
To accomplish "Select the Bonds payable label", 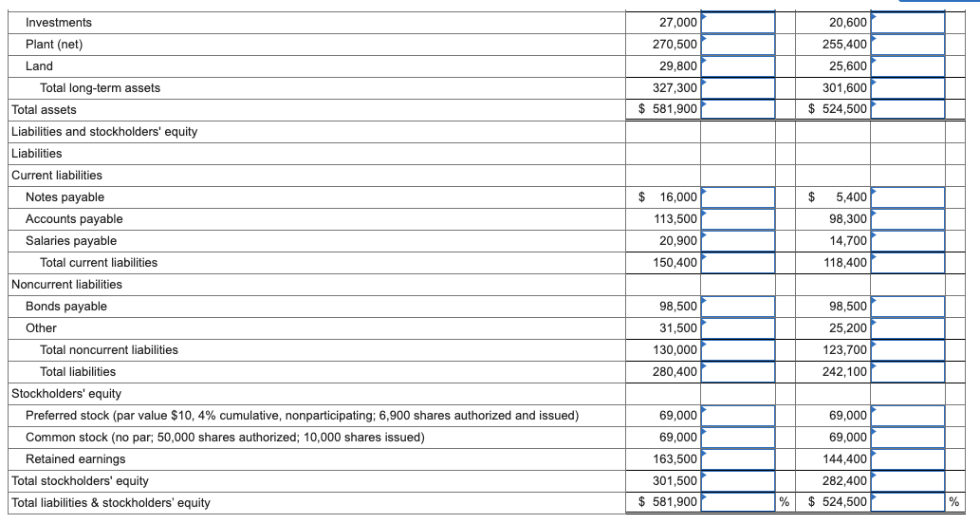I will pos(66,307).
